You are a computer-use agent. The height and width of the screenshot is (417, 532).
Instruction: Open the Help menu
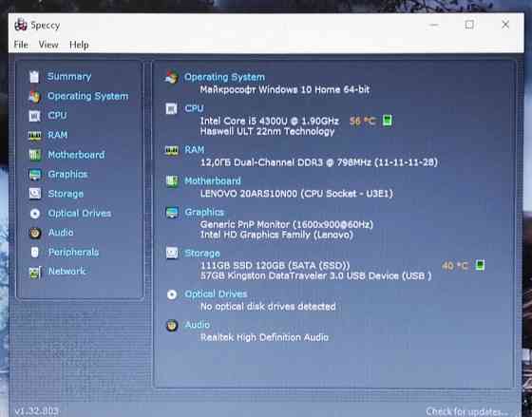pos(79,45)
